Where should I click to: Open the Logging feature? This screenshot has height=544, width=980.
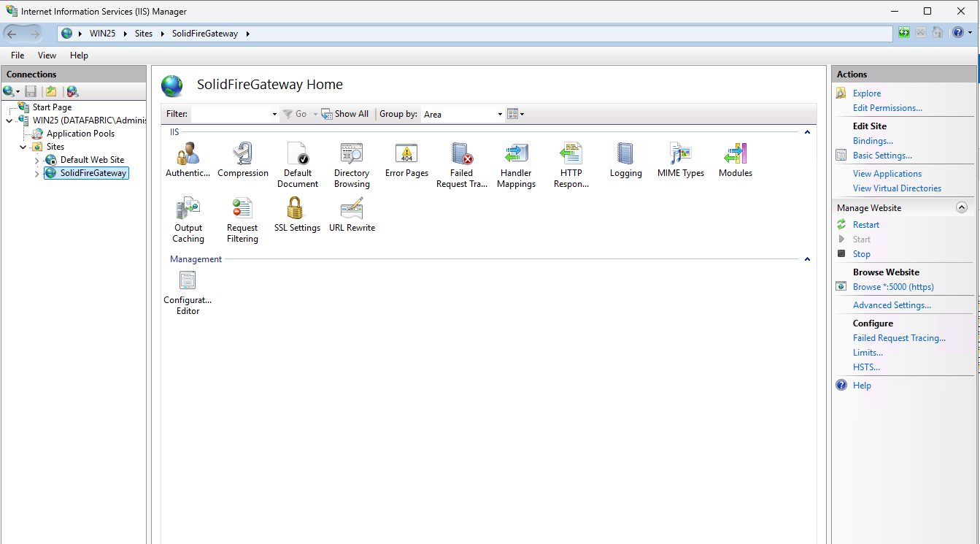pyautogui.click(x=626, y=161)
